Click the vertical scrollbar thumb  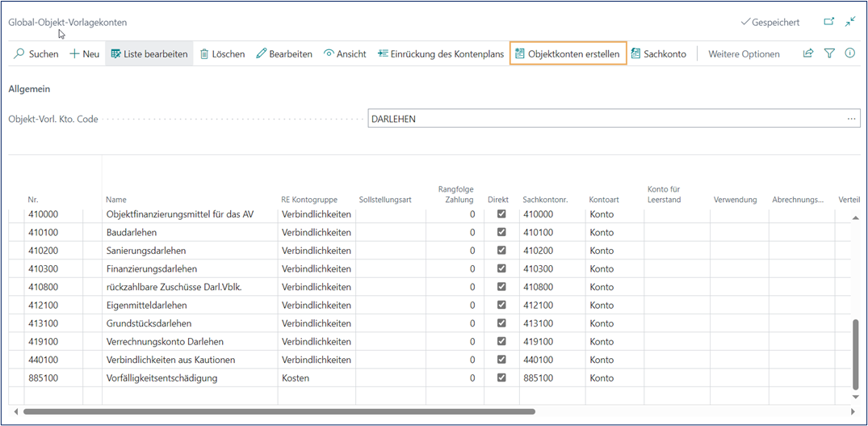pos(856,355)
